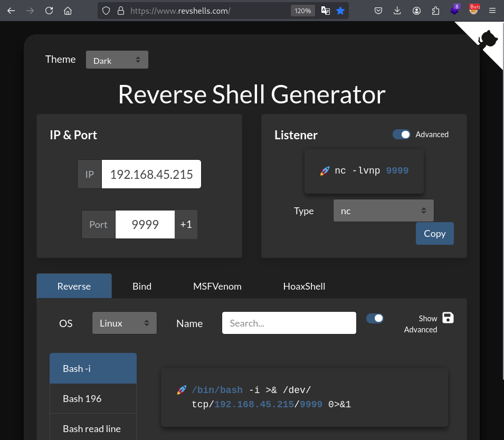This screenshot has height=440, width=504.
Task: Open the browser home page
Action: click(68, 11)
